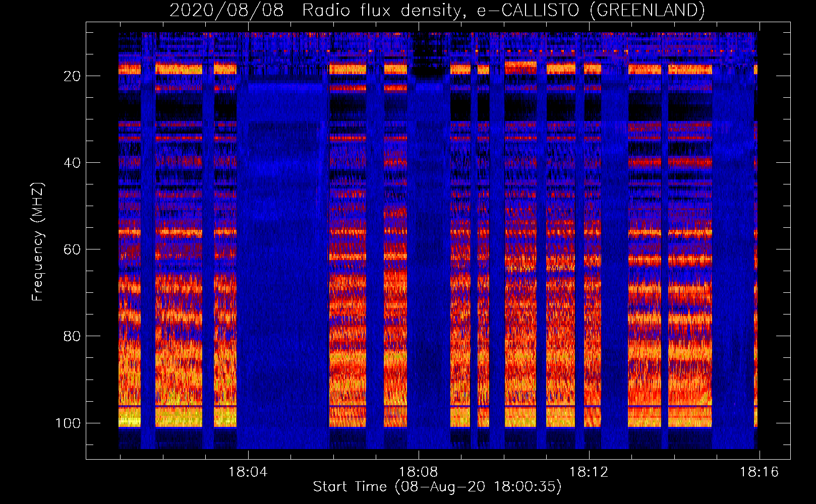The height and width of the screenshot is (504, 816).
Task: Click the wide blue gap near 18:05
Action: click(x=283, y=252)
